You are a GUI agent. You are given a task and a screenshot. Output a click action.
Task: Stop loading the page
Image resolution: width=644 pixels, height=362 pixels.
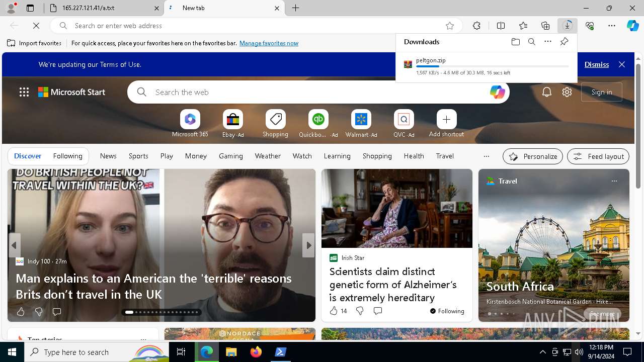tap(36, 26)
